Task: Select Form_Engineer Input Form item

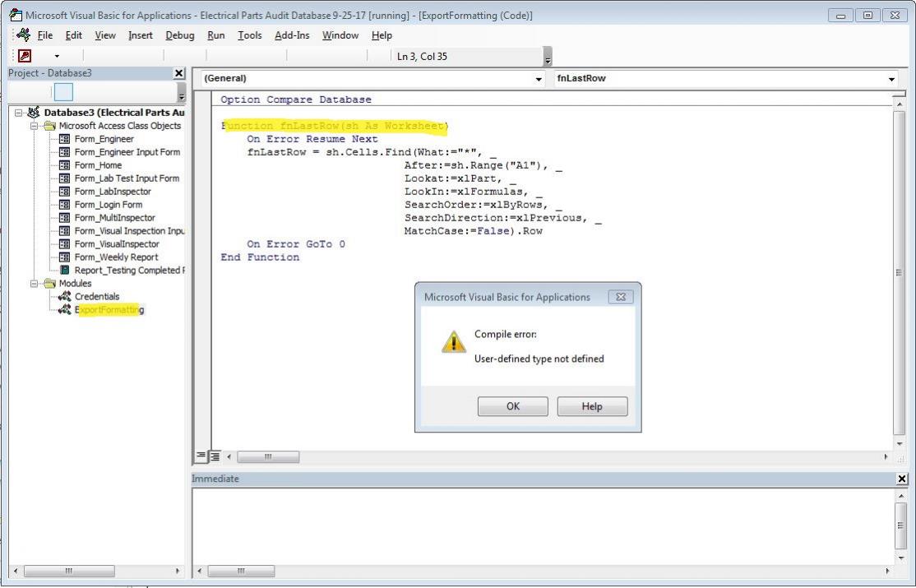Action: click(127, 152)
